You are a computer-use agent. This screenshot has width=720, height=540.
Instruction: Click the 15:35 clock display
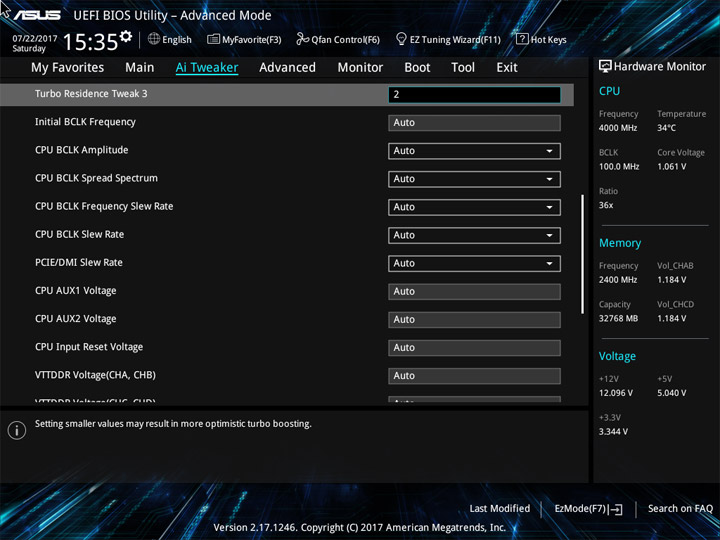(90, 42)
